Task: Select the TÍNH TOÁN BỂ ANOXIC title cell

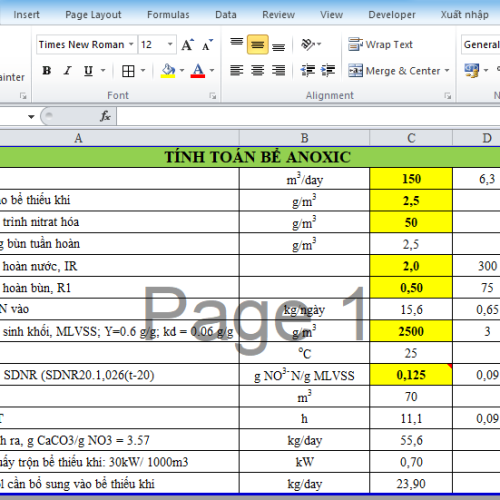Action: pos(250,157)
